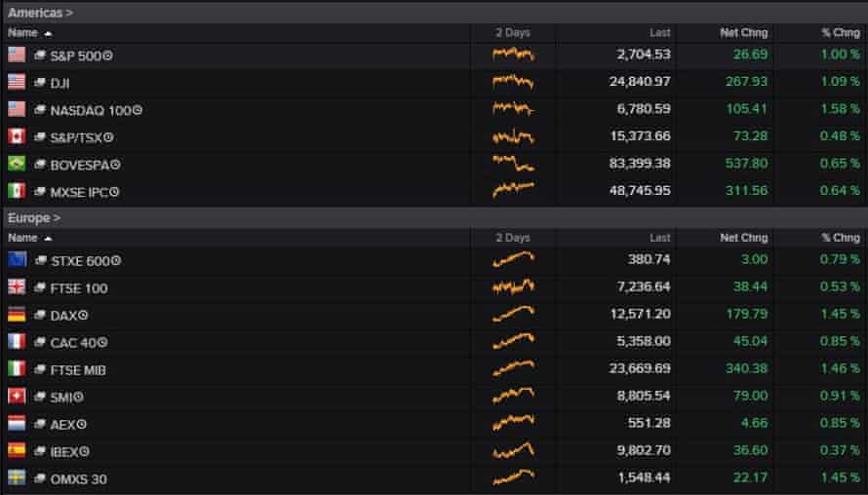Click the Europe 2 Days column header
Image resolution: width=868 pixels, height=495 pixels.
pos(513,239)
